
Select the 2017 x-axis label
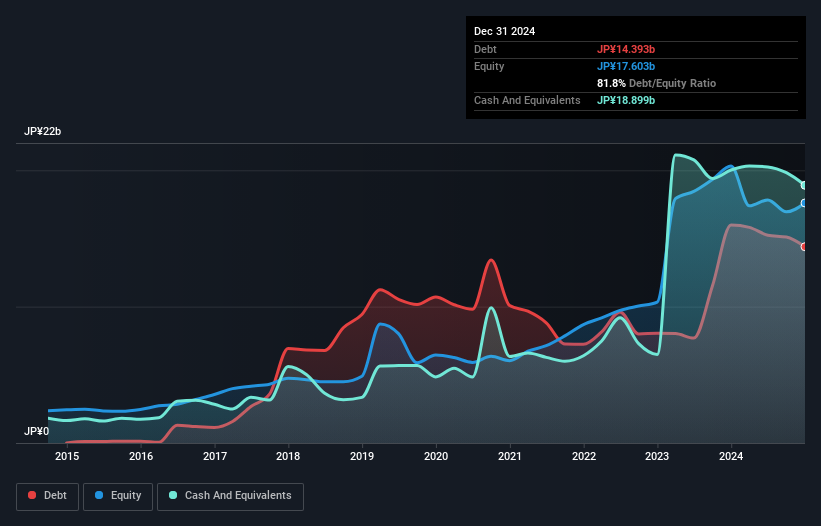coord(215,456)
